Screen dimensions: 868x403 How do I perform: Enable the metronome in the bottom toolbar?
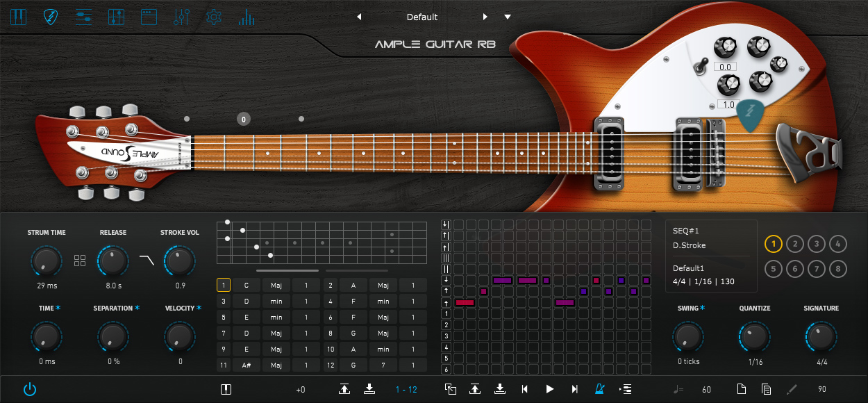click(x=599, y=389)
